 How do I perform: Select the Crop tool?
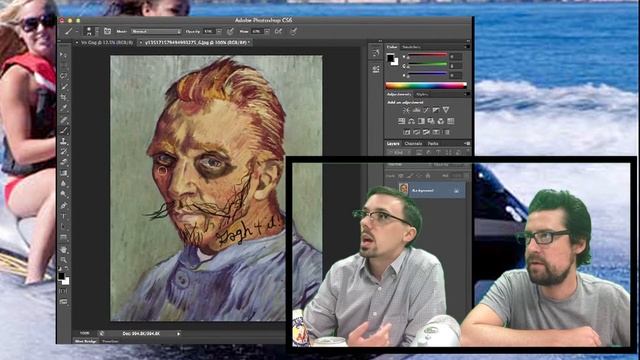coord(64,97)
